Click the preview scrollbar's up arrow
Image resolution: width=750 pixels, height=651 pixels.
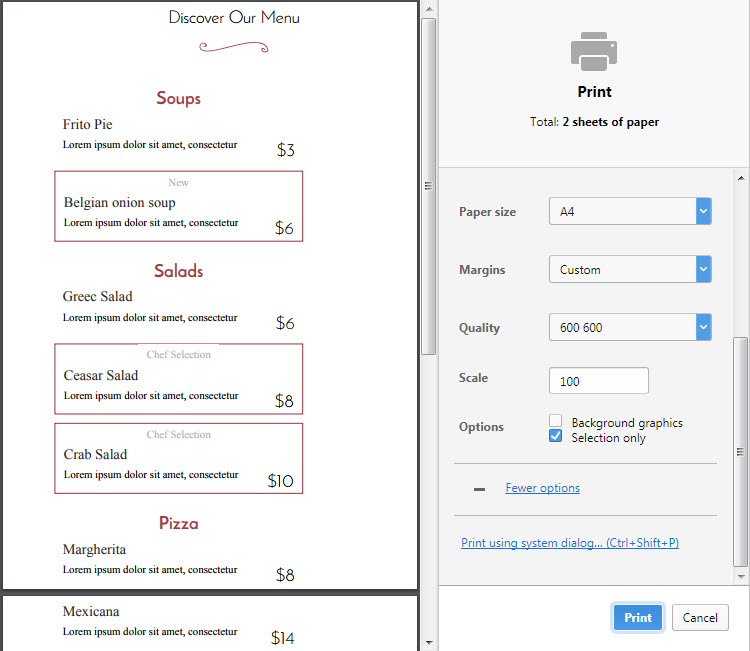(x=428, y=9)
